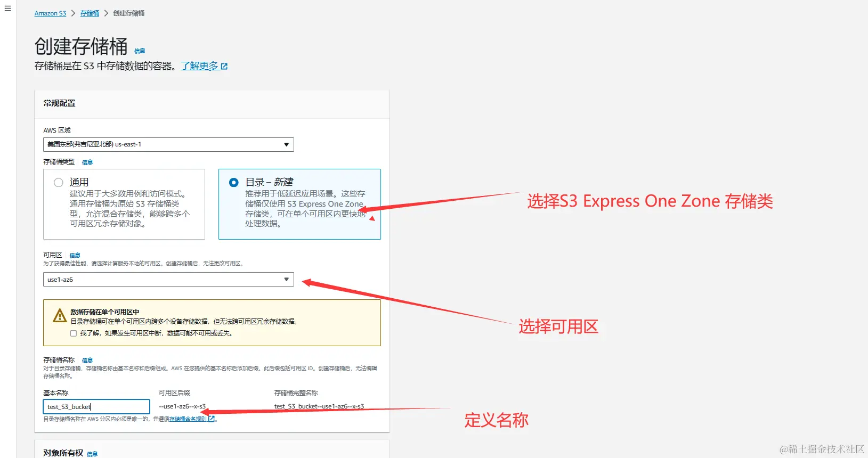Open the hamburger navigation menu

coord(7,9)
